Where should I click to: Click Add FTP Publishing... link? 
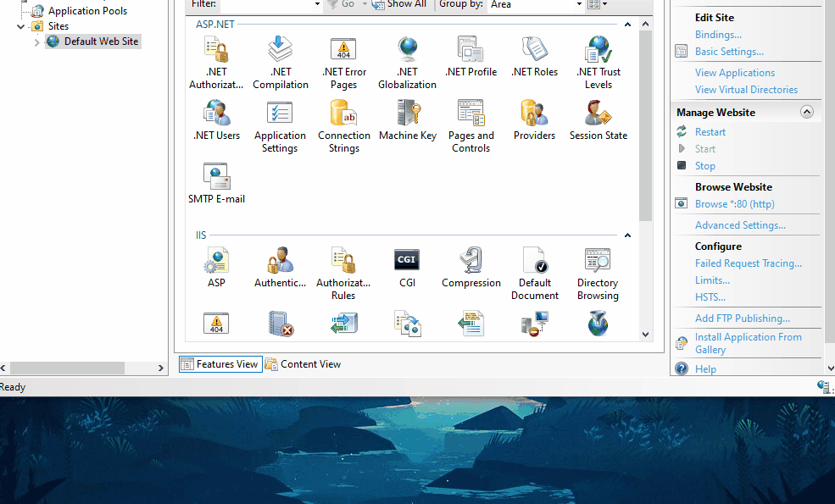point(743,318)
